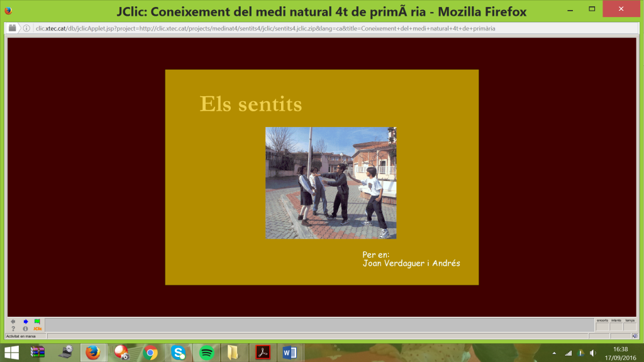The width and height of the screenshot is (644, 362).
Task: Click the photo of children on the title screen
Action: click(331, 182)
